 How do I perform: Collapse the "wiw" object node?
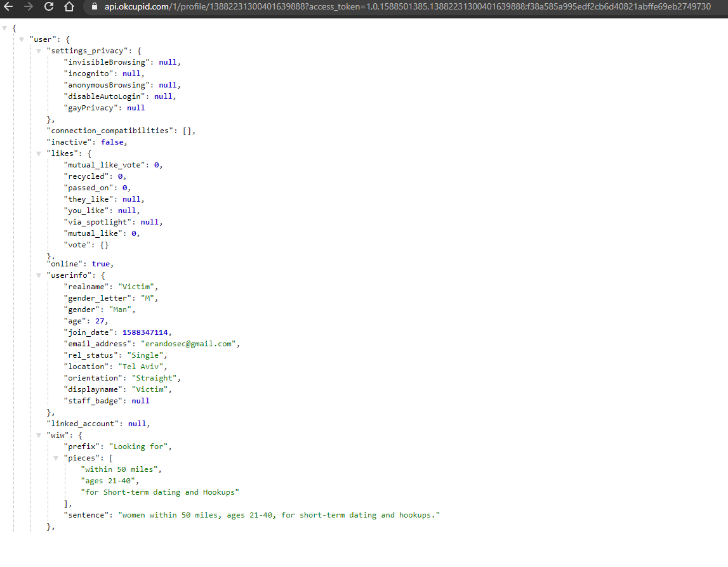coord(39,435)
